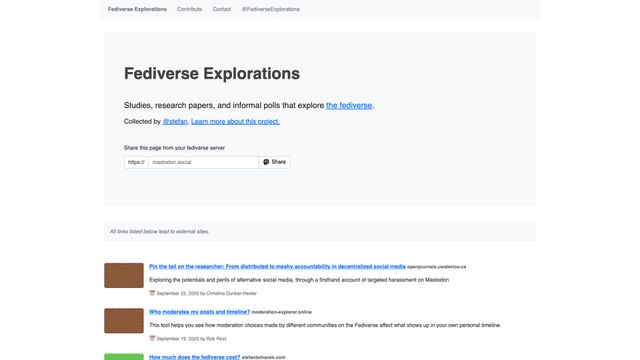The width and height of the screenshot is (640, 360).
Task: Click 'stefanbohacek.com' source text
Action: click(263, 358)
